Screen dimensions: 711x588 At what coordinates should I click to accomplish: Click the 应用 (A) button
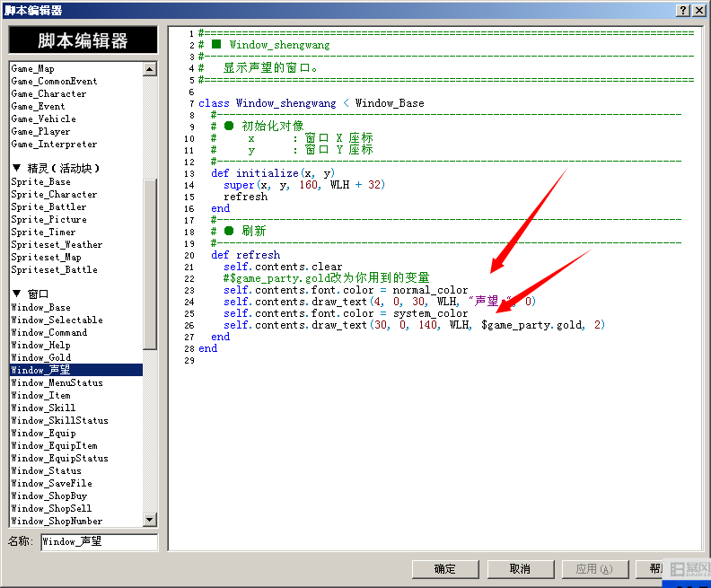point(594,569)
